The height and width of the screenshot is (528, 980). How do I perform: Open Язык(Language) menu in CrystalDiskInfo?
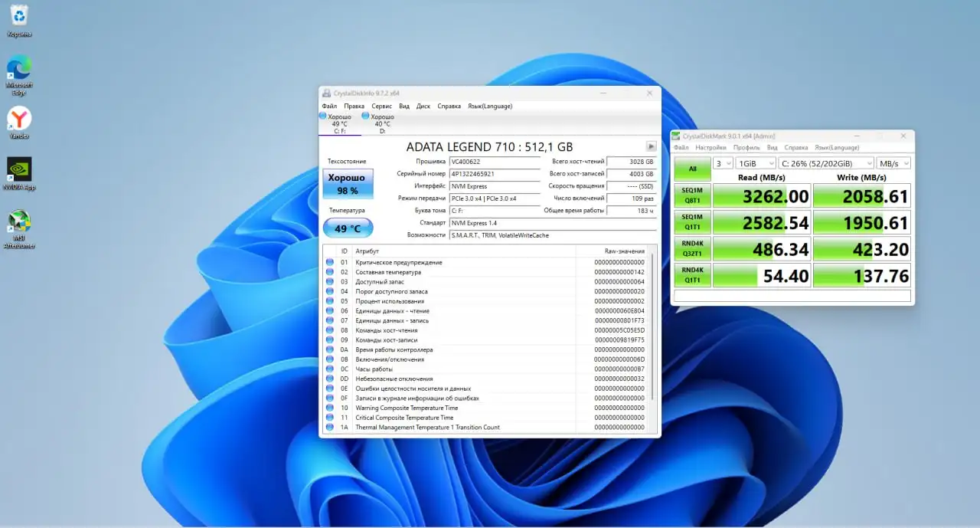tap(490, 106)
